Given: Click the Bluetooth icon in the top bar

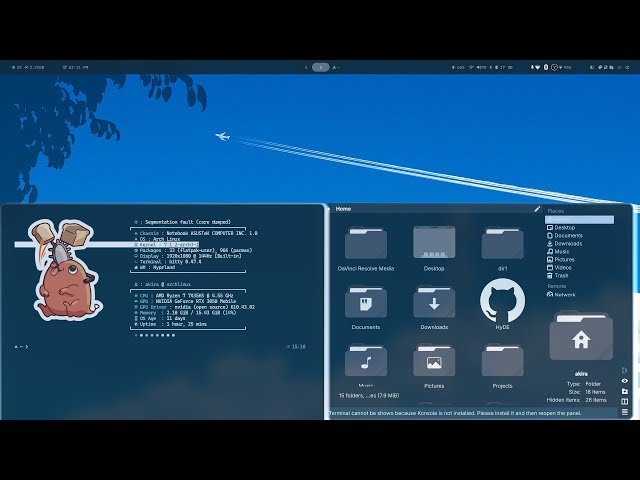Looking at the screenshot, I should point(546,67).
